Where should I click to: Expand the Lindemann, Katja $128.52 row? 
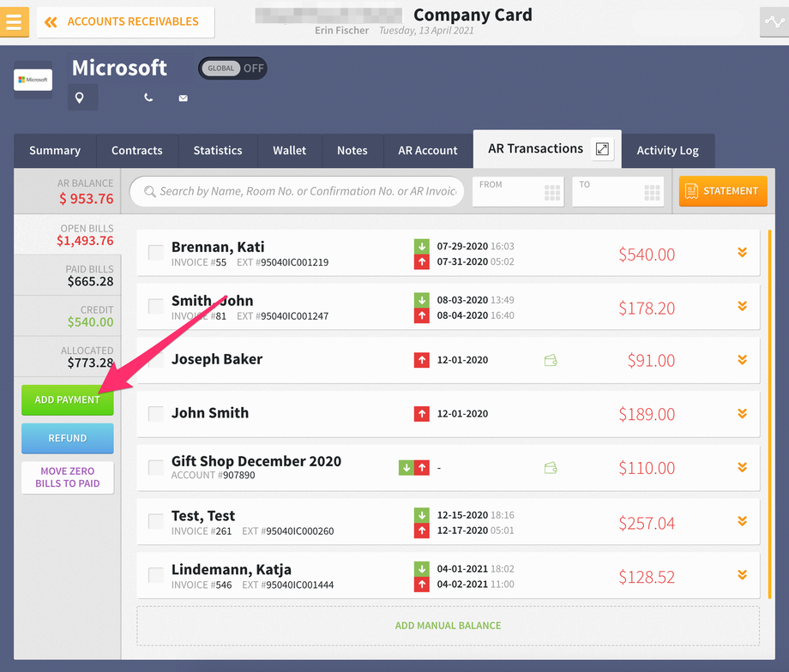[742, 575]
